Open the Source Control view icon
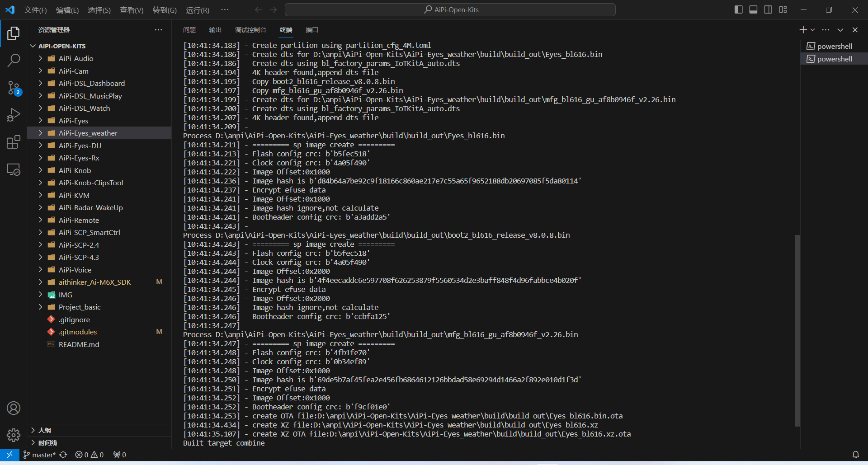The width and height of the screenshot is (868, 465). [14, 88]
